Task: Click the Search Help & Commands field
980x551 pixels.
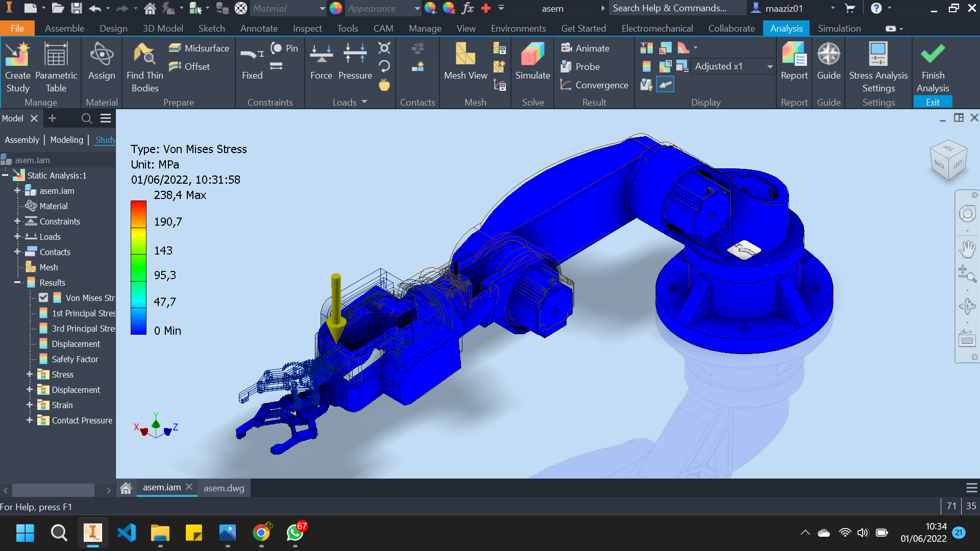Action: (677, 8)
